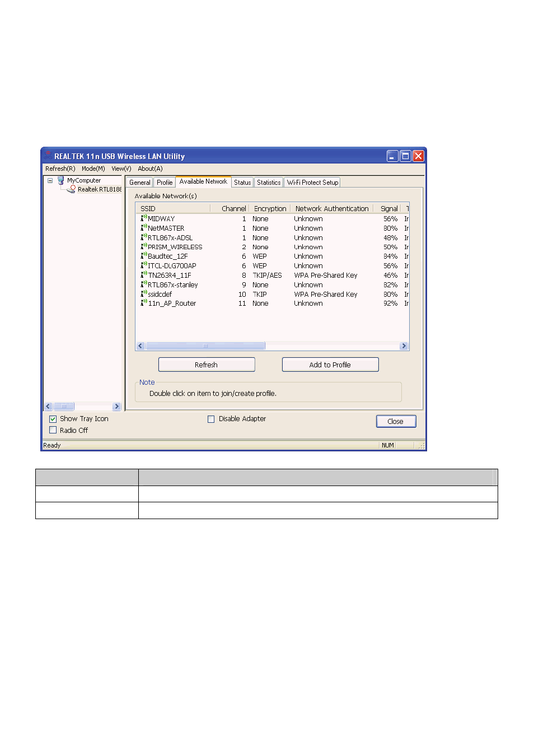Open the Statistics tab
Image resolution: width=534 pixels, height=756 pixels.
[x=269, y=183]
